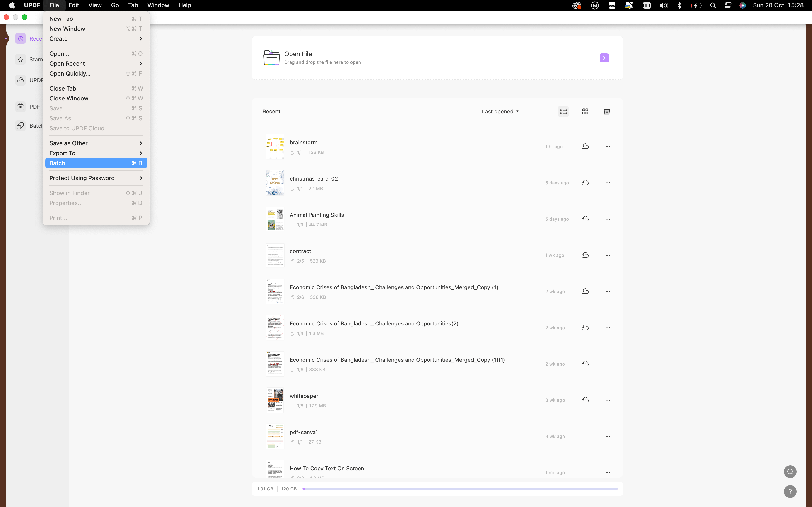Screen dimensions: 812x507
Task: Click the trash icon to clear recent list
Action: (x=607, y=111)
